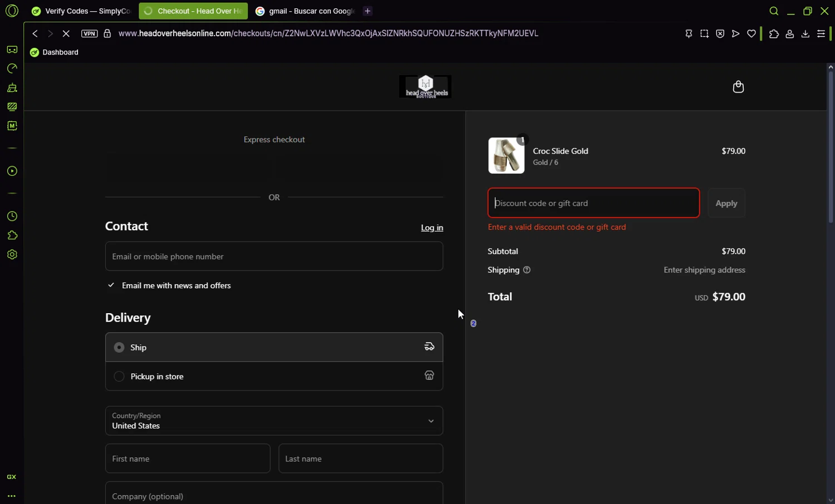
Task: Click the 'Croc Slide Gold' product name
Action: pyautogui.click(x=561, y=151)
